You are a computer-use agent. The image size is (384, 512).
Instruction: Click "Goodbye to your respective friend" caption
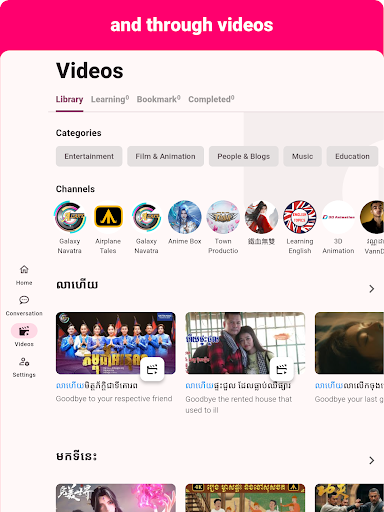coord(114,399)
